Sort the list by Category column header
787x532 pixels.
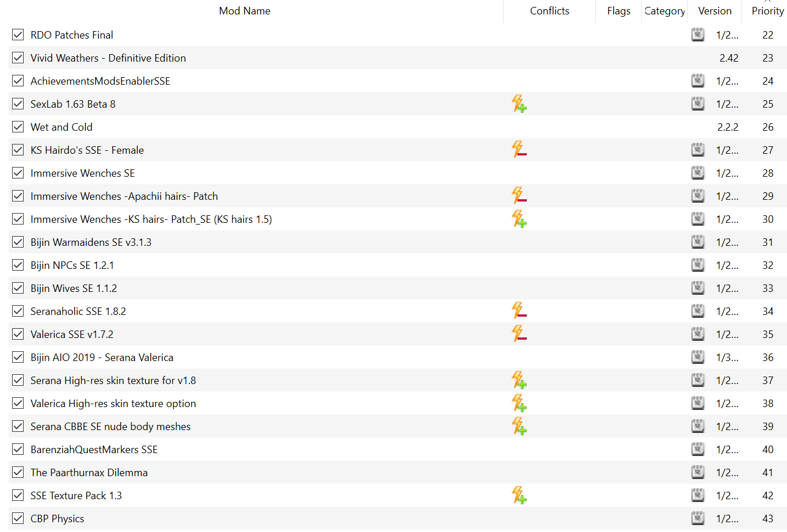pyautogui.click(x=665, y=11)
